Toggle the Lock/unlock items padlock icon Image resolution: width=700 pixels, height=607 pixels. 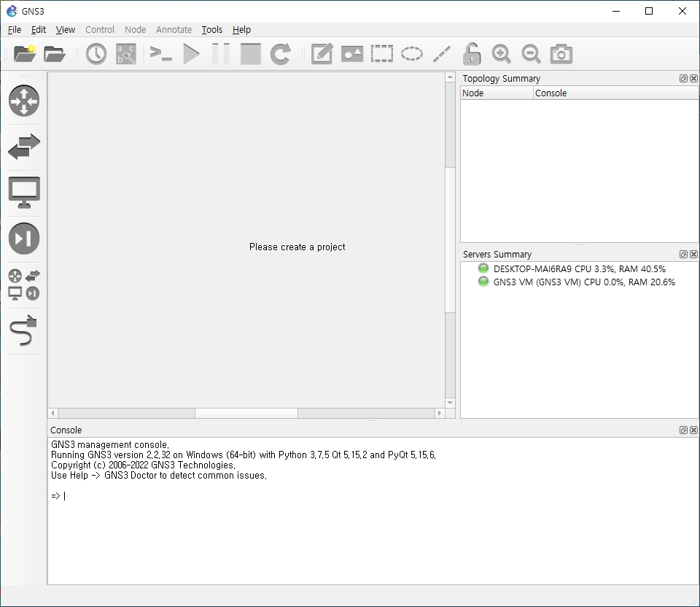coord(472,54)
